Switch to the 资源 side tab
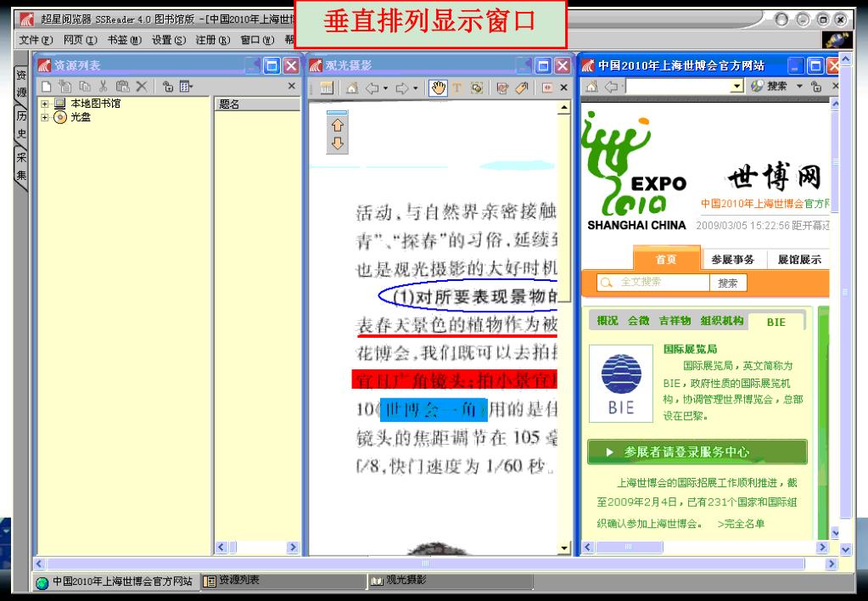Viewport: 868px width, 601px height. 21,84
